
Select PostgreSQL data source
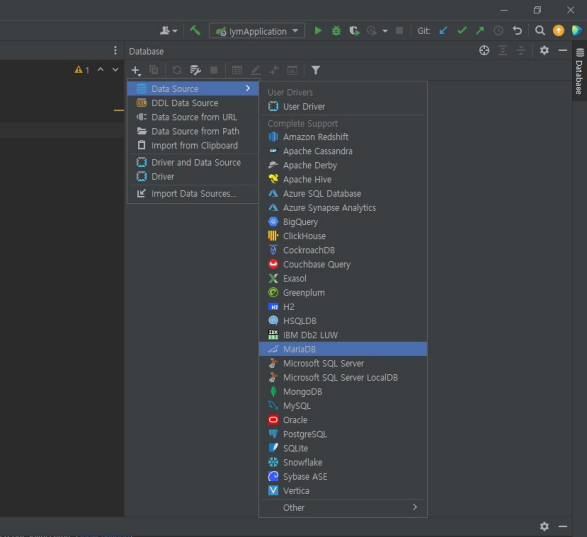(343, 434)
